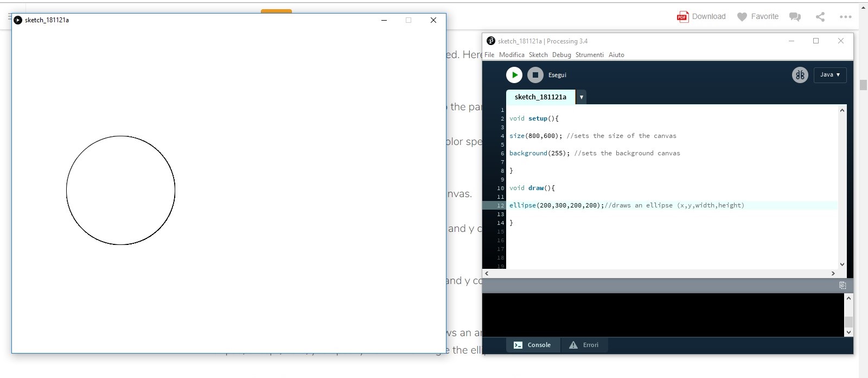Click the ellipse(200,300,200,200) code line
This screenshot has width=868, height=378.
point(627,205)
